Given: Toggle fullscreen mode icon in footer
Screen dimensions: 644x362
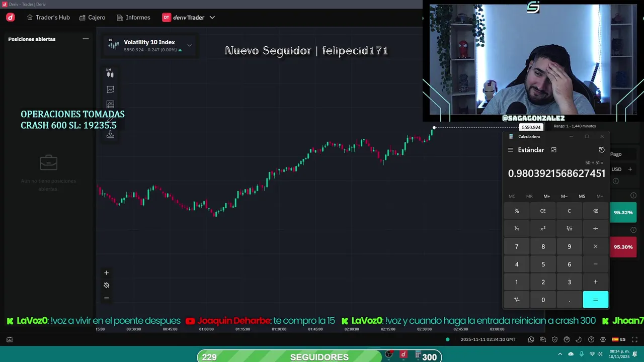Looking at the screenshot, I should click(633, 339).
